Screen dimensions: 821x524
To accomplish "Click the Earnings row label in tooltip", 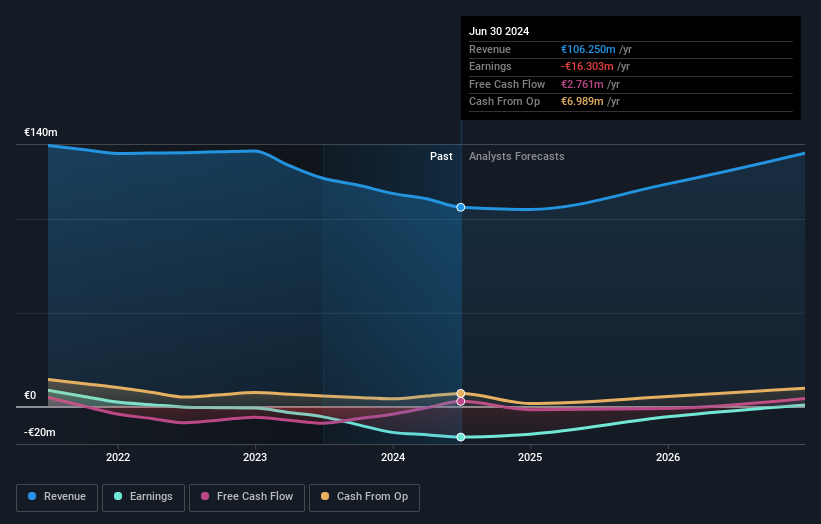I will click(x=490, y=66).
